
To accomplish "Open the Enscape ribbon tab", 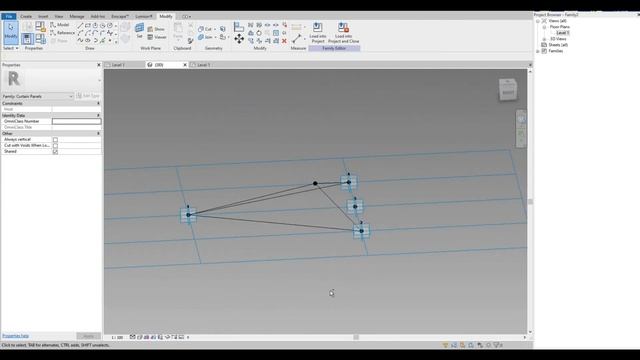I will [120, 16].
